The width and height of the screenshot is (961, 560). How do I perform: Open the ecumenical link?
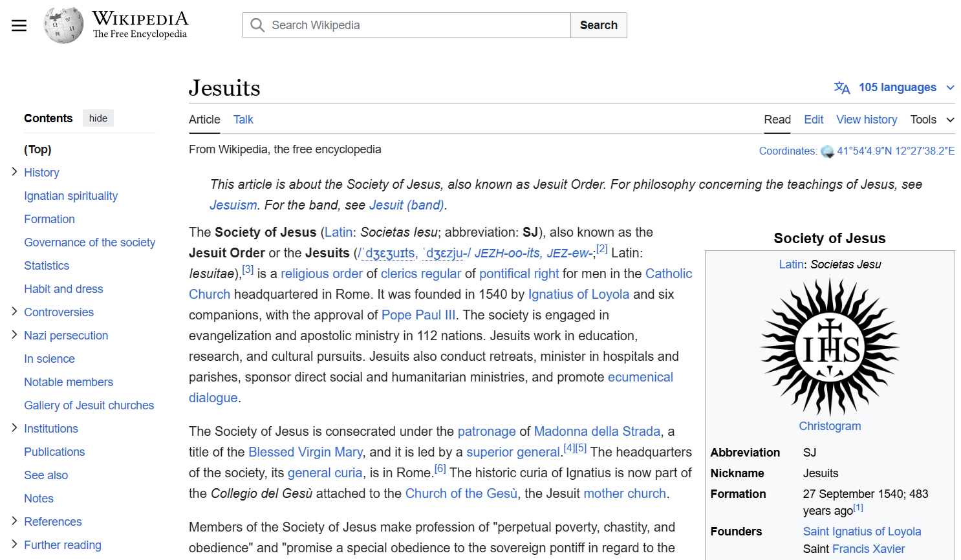[x=640, y=377]
